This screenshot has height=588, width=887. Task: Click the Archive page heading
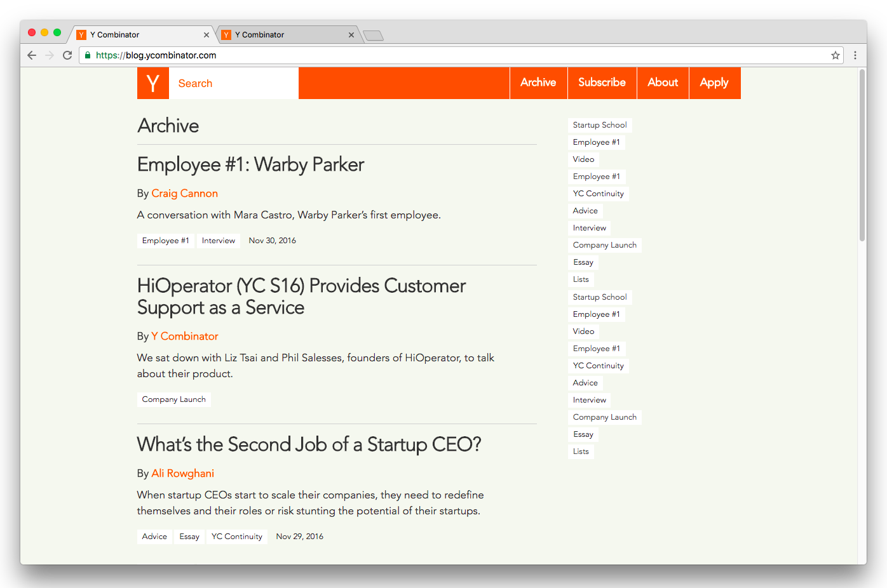click(x=168, y=126)
